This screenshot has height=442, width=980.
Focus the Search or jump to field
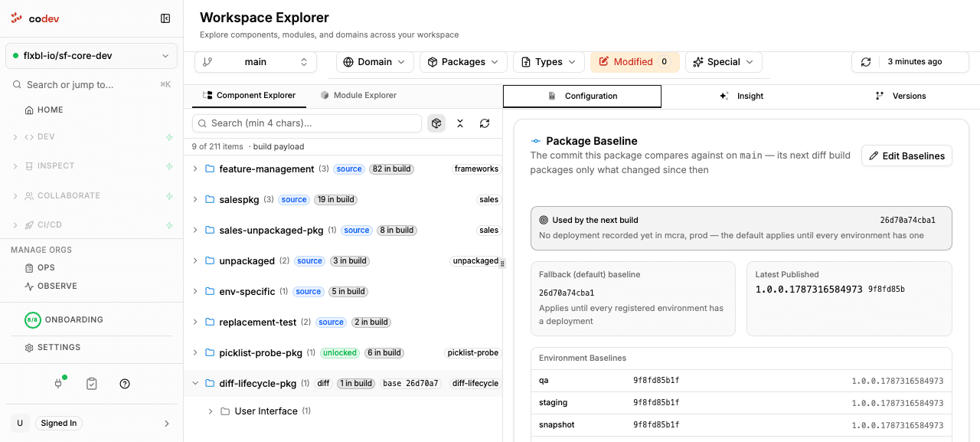point(91,85)
